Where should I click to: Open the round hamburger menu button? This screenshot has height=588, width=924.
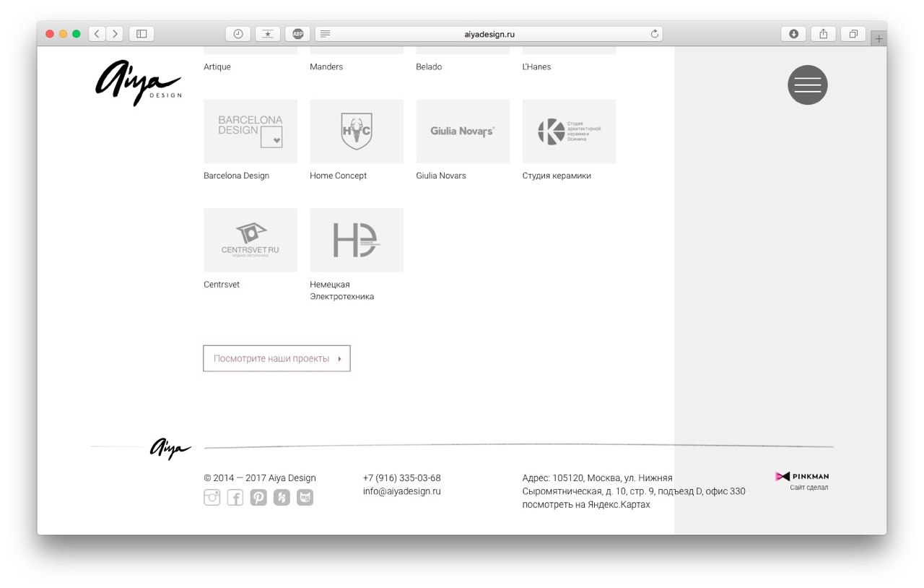coord(807,85)
